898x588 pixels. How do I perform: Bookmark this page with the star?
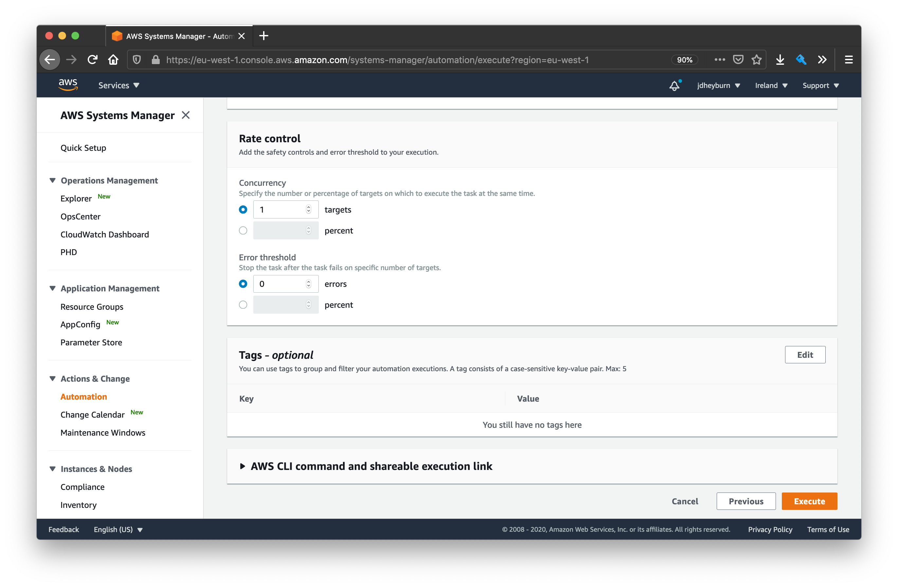coord(757,60)
